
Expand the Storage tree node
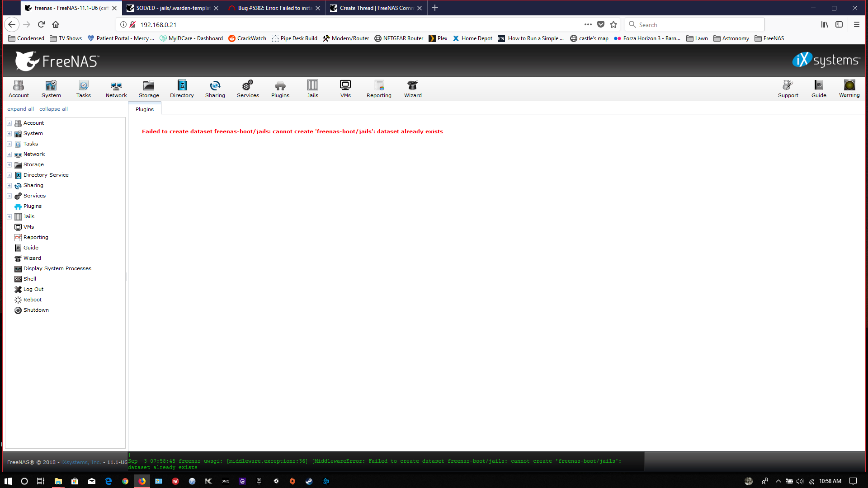(x=9, y=164)
